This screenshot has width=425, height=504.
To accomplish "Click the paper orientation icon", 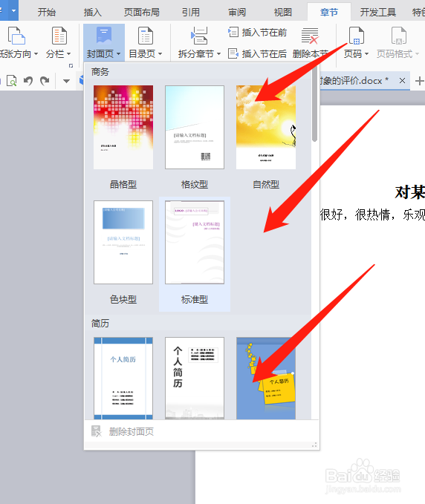I will click(16, 36).
